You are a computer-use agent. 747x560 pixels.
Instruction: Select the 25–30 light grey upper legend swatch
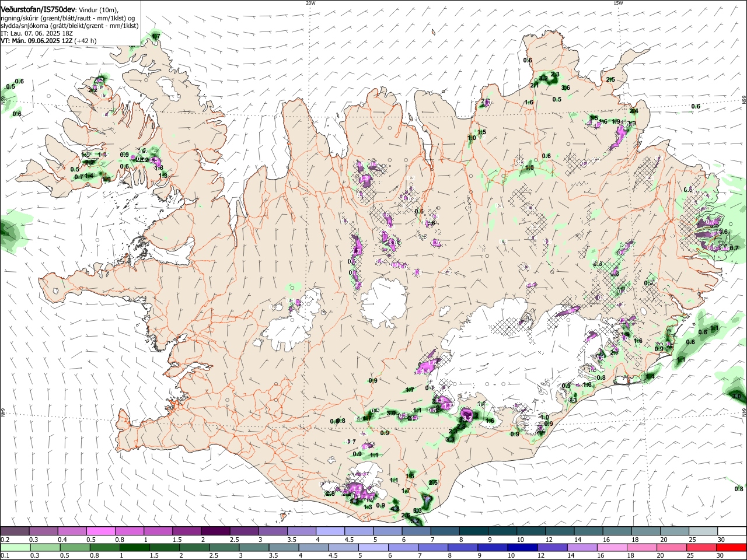704,531
